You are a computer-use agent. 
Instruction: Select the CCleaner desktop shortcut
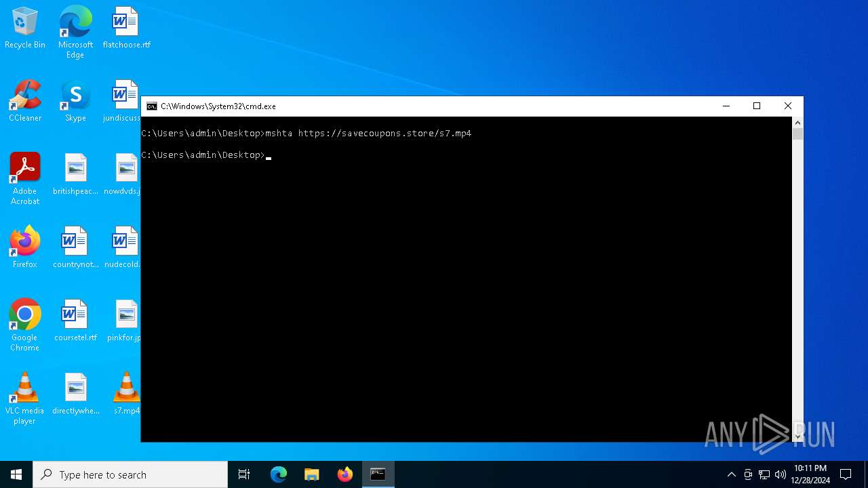[25, 102]
